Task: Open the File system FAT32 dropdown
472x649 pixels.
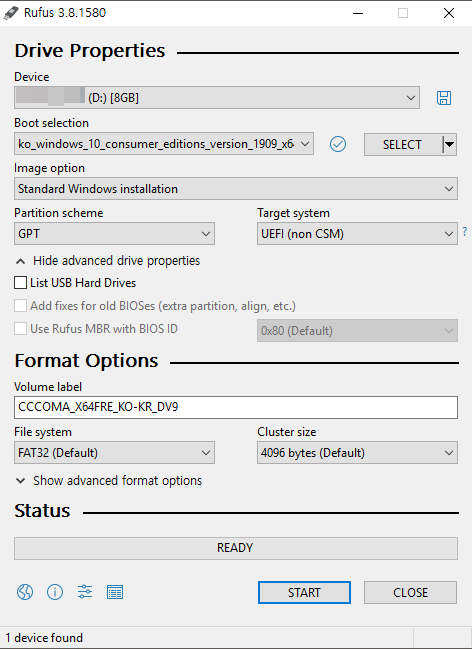Action: coord(114,452)
